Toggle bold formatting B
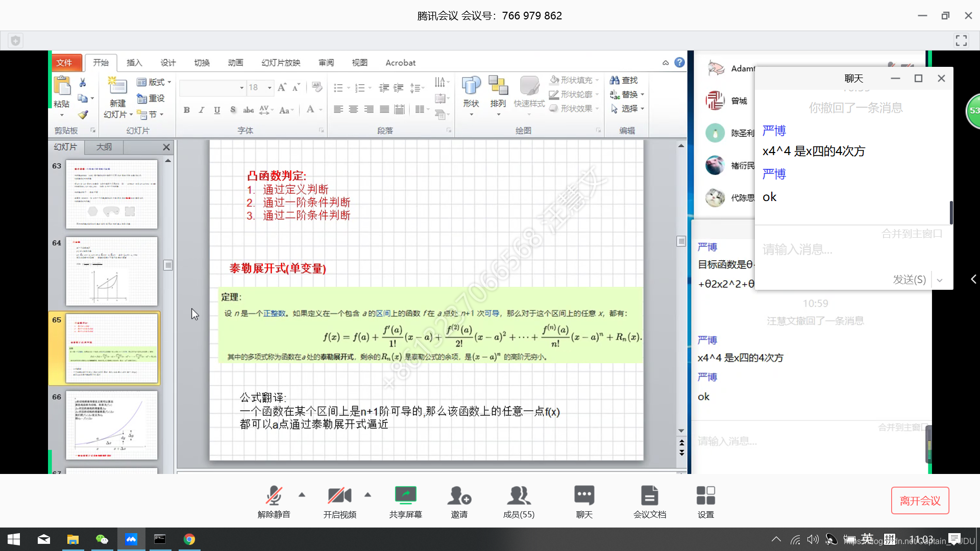The image size is (980, 551). [x=187, y=110]
